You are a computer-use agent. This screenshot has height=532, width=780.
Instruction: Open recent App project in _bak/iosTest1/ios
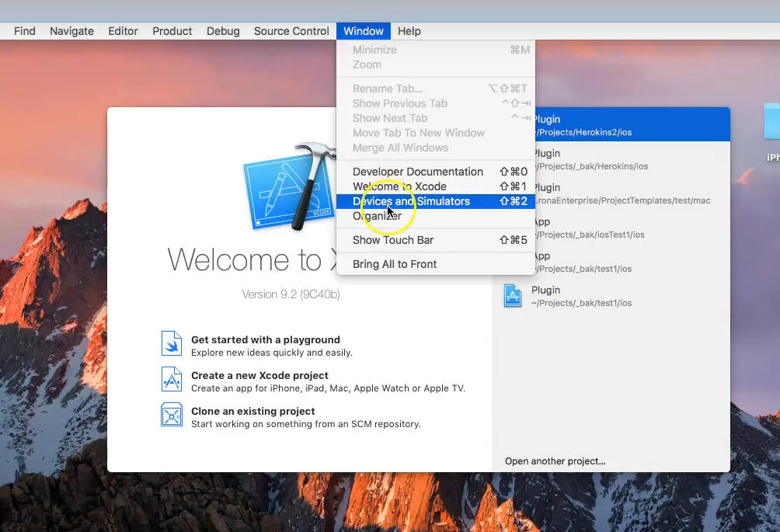coord(632,228)
